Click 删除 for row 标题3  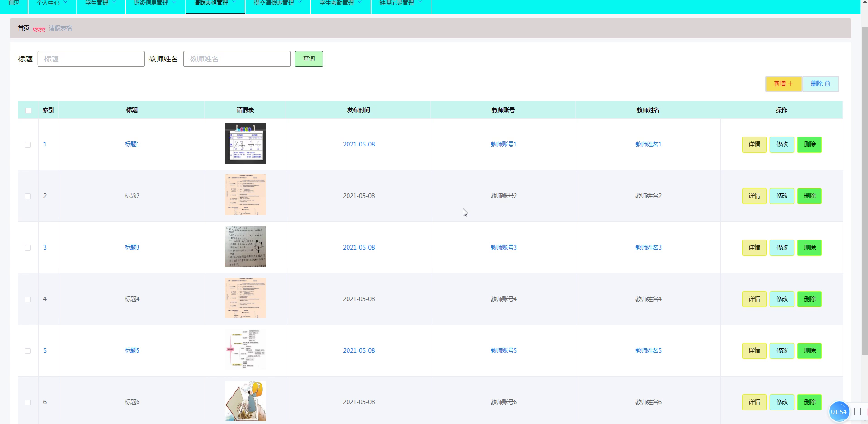810,248
